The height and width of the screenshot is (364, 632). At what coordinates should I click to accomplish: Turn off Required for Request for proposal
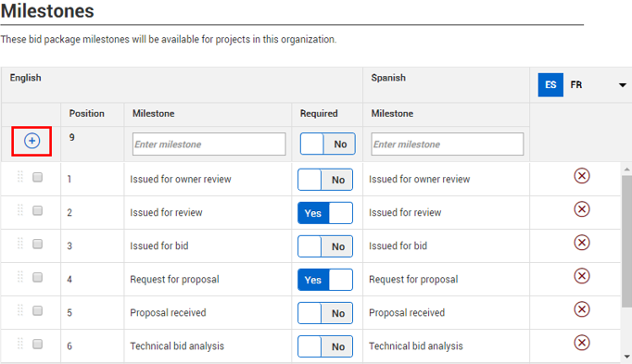tap(325, 280)
